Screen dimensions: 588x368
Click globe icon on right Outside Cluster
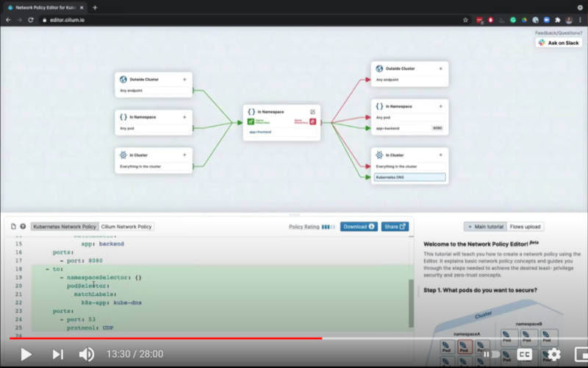click(x=379, y=68)
